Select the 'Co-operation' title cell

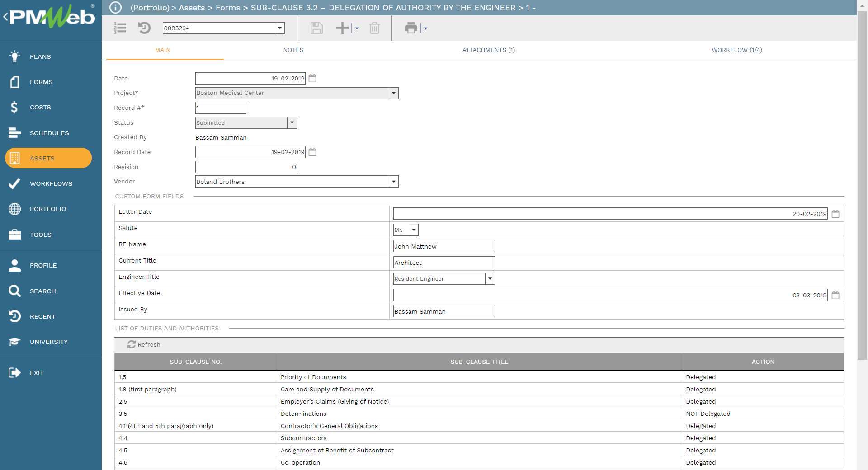[x=479, y=462]
